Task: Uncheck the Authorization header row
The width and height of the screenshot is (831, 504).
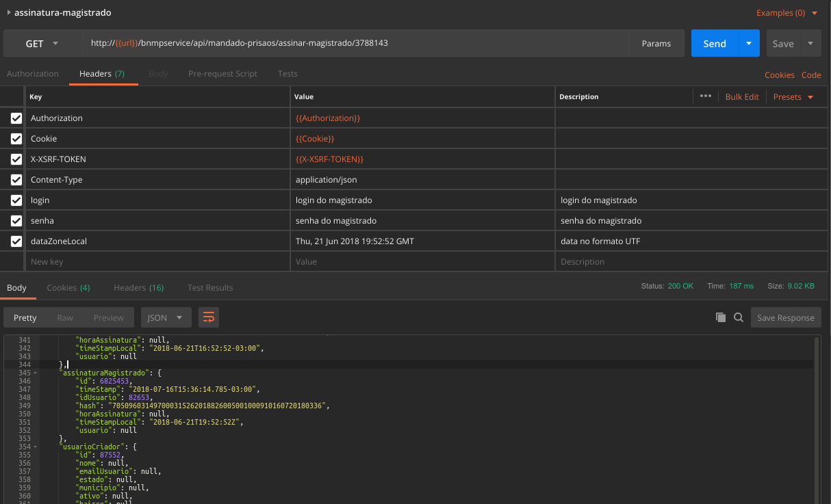Action: point(16,118)
